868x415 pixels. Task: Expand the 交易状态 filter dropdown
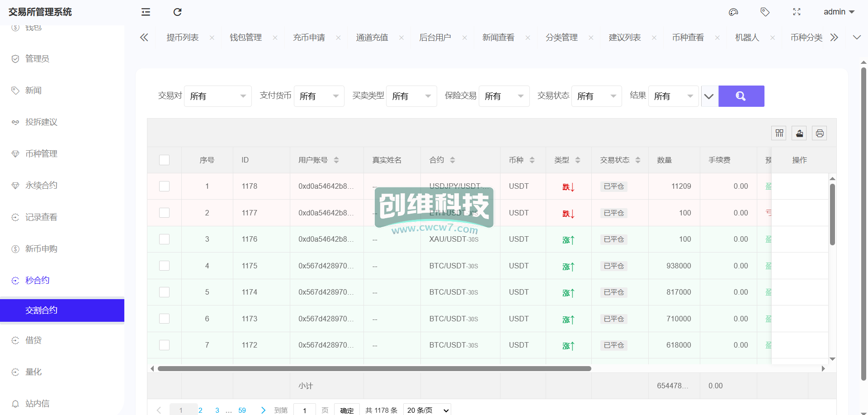coord(596,96)
